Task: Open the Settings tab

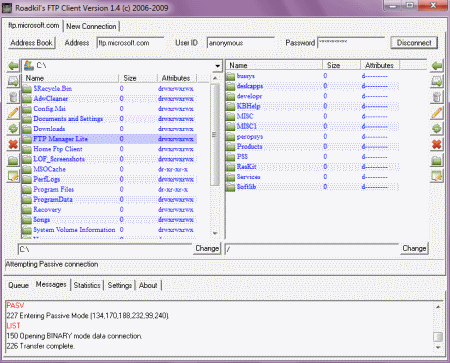Action: [120, 285]
